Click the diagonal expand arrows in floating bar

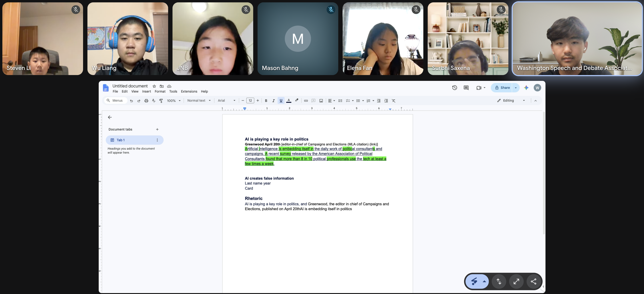pos(516,281)
